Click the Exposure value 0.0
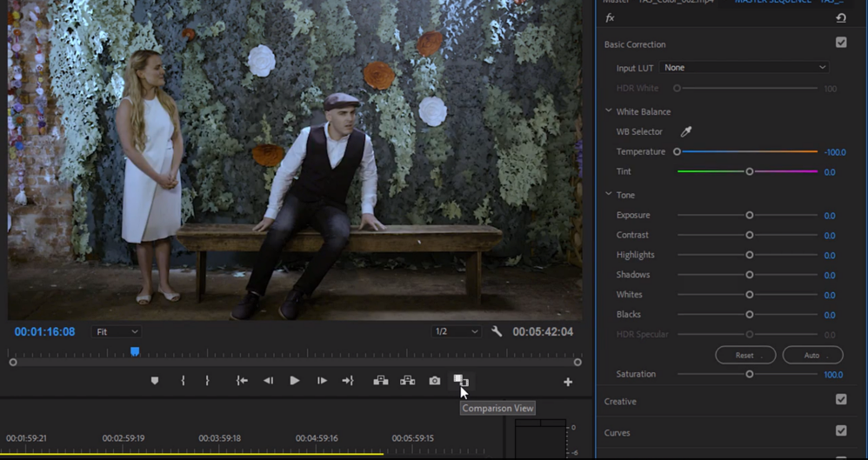The image size is (868, 460). [x=829, y=216]
